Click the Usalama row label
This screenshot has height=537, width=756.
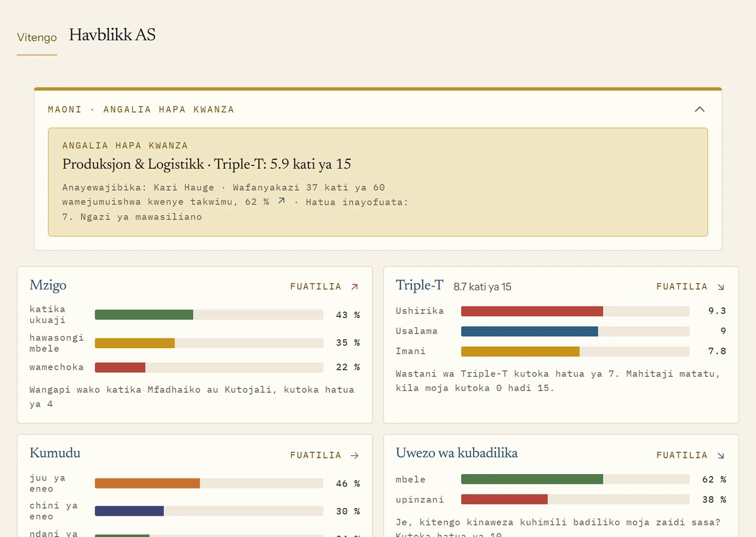[416, 331]
